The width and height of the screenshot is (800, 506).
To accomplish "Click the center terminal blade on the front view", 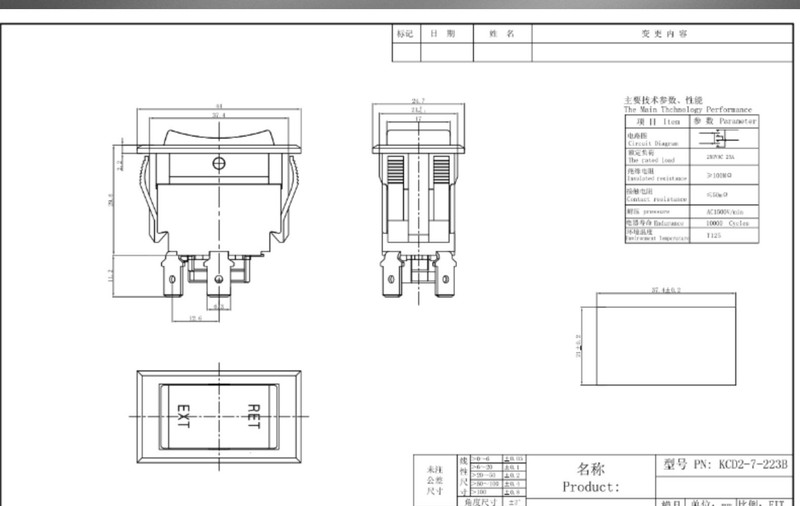I will pyautogui.click(x=219, y=274).
